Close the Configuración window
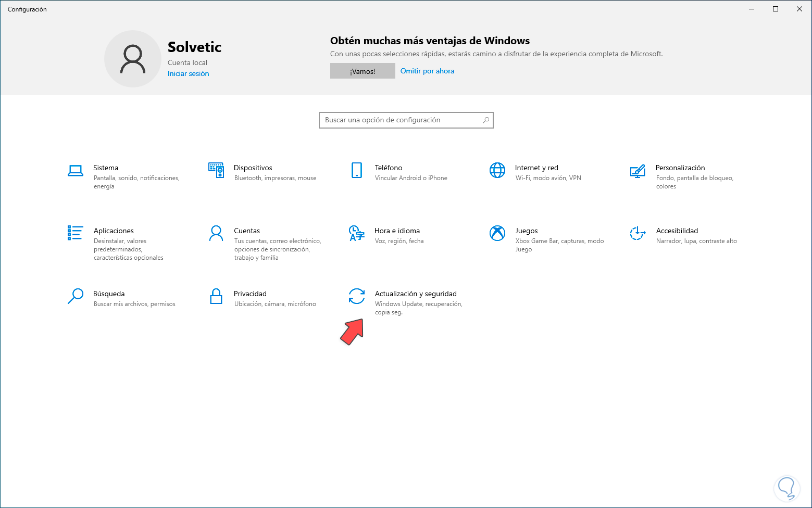812x508 pixels. 799,9
